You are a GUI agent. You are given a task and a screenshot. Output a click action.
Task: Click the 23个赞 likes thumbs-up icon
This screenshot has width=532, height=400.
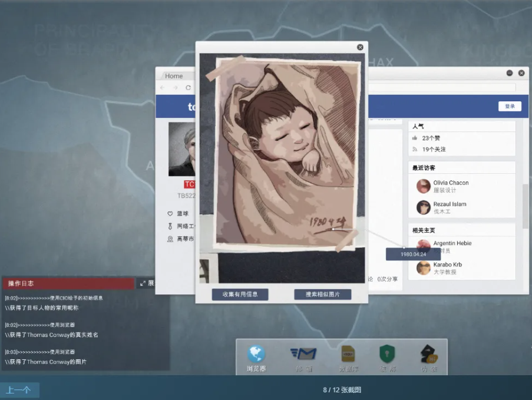pyautogui.click(x=415, y=138)
